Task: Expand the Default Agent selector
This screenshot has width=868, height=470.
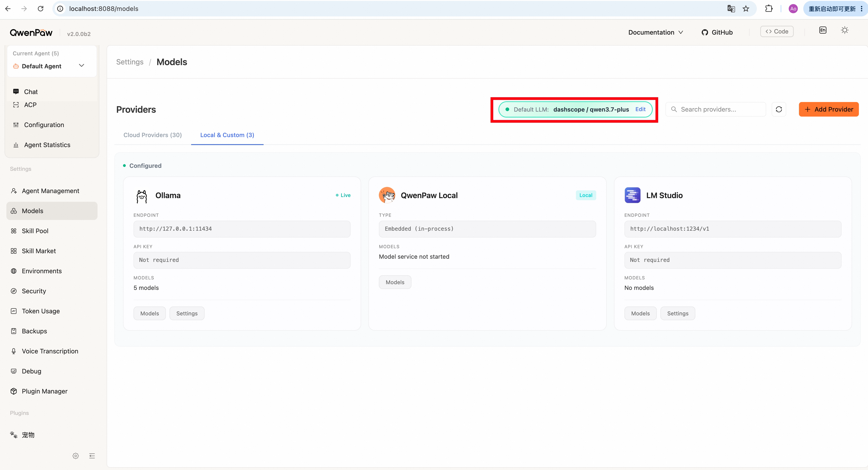Action: (x=51, y=66)
